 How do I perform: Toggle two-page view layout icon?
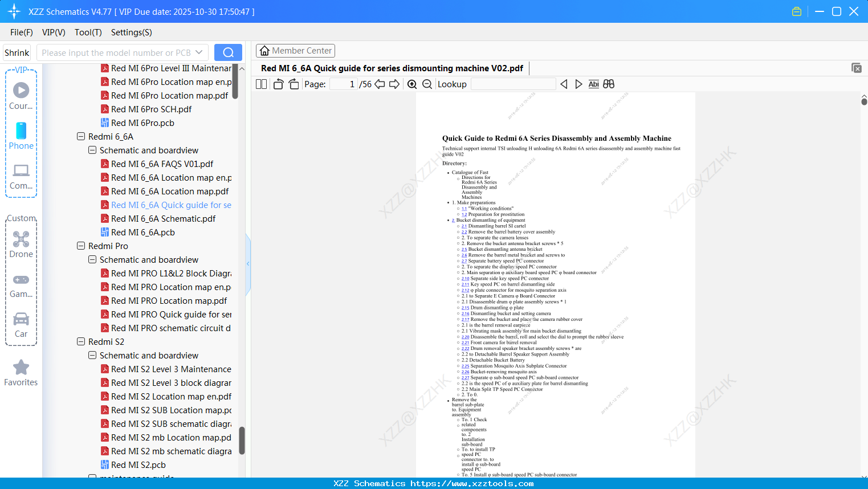coord(262,84)
